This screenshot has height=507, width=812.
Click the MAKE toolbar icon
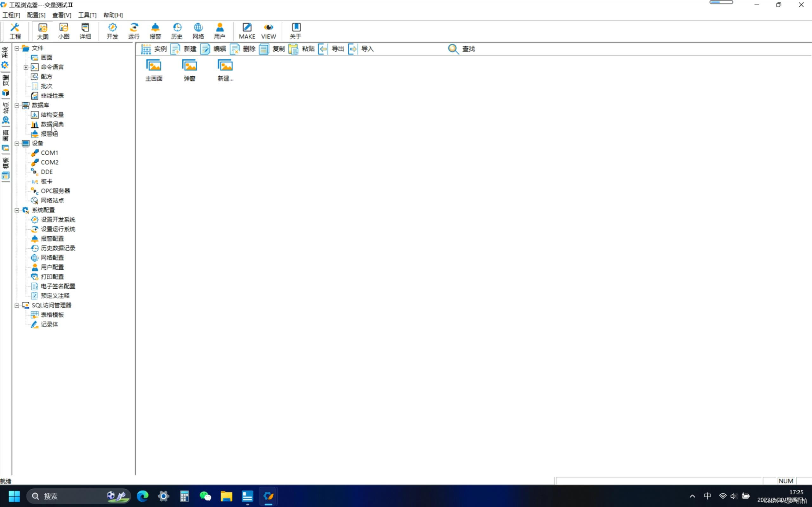(x=247, y=31)
